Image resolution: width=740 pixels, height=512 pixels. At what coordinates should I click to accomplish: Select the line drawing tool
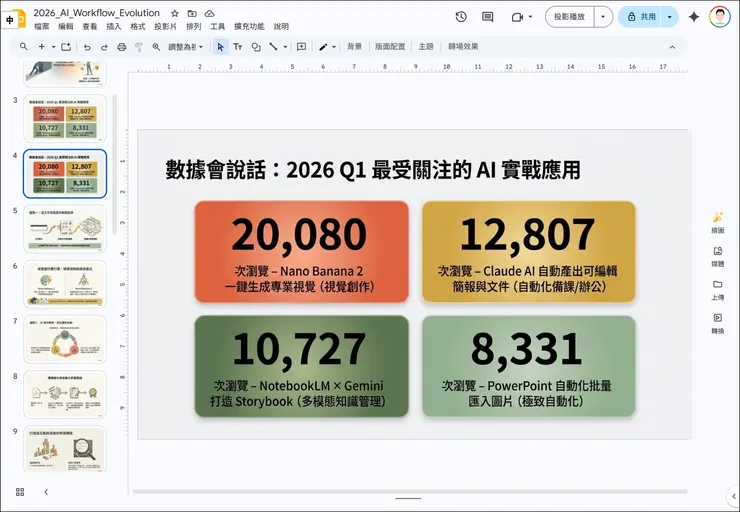(x=273, y=47)
